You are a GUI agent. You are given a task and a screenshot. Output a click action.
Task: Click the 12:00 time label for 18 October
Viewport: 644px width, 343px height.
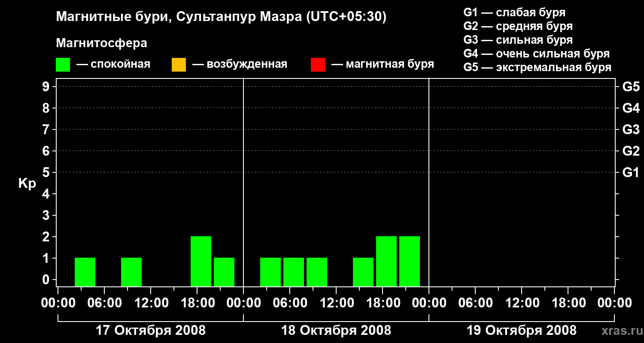[x=336, y=303]
